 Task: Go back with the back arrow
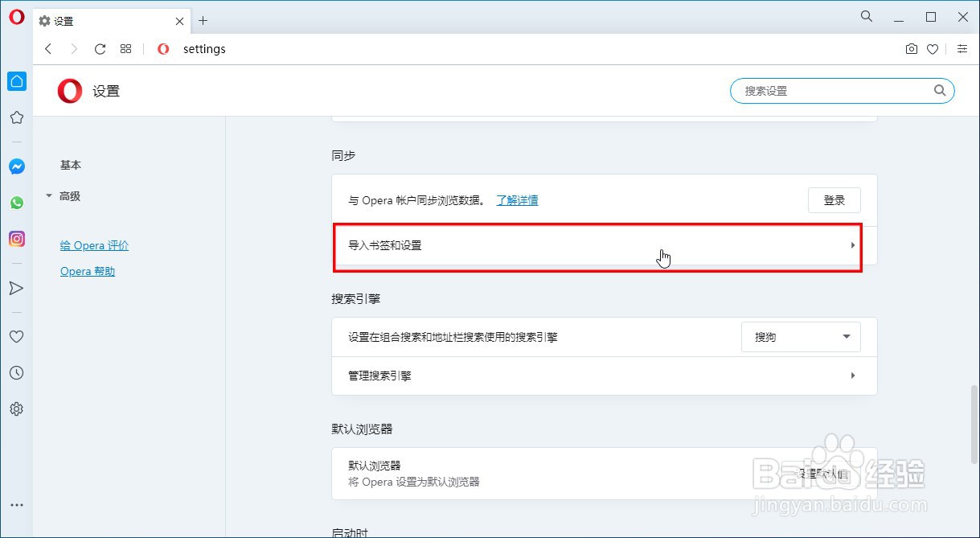48,49
